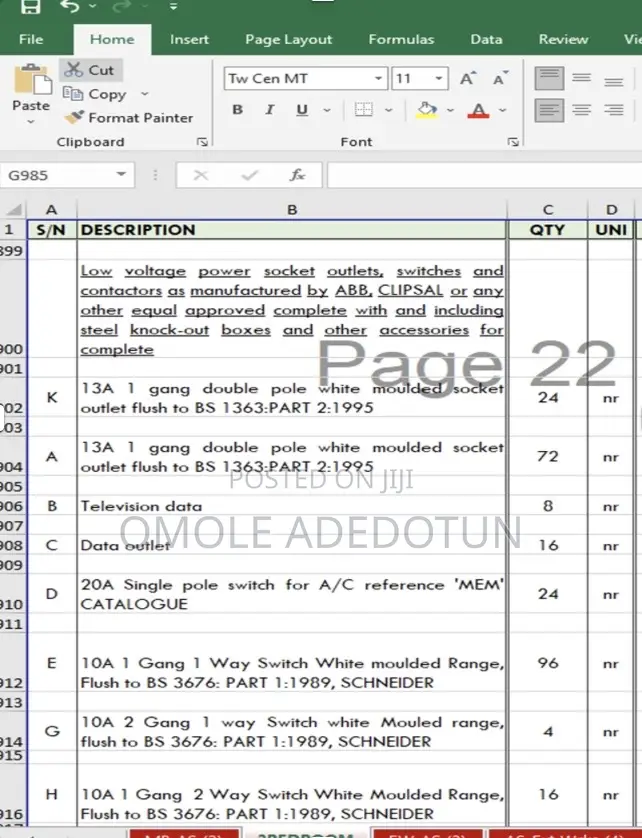Open the Page Layout tab
642x838 pixels.
pyautogui.click(x=289, y=40)
